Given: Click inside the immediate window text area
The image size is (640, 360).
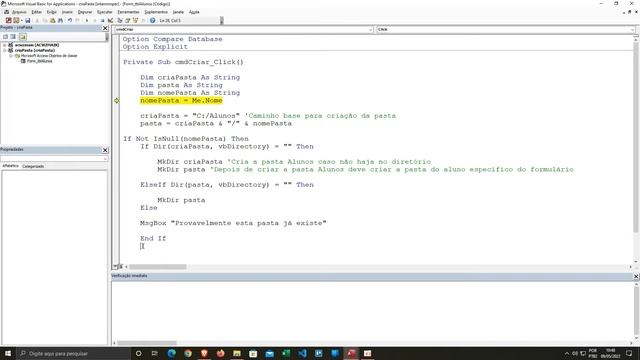Looking at the screenshot, I should (371, 310).
